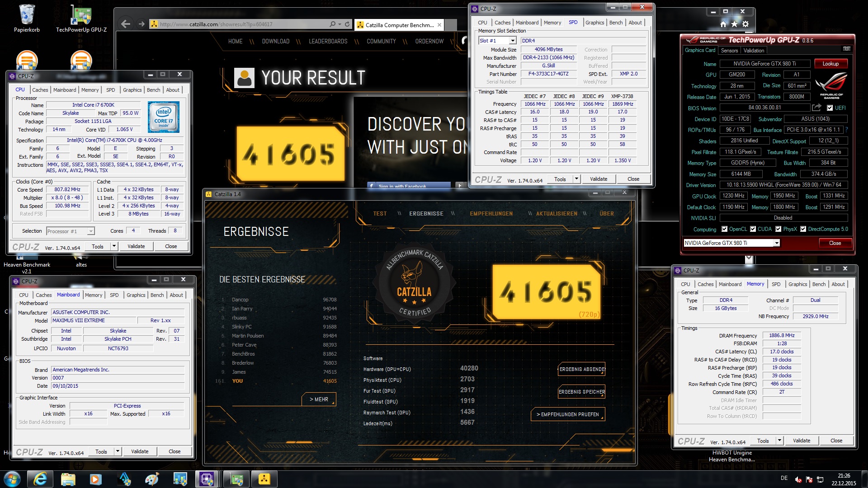This screenshot has height=488, width=868.
Task: Click the search magnifier in the address bar
Action: click(333, 24)
